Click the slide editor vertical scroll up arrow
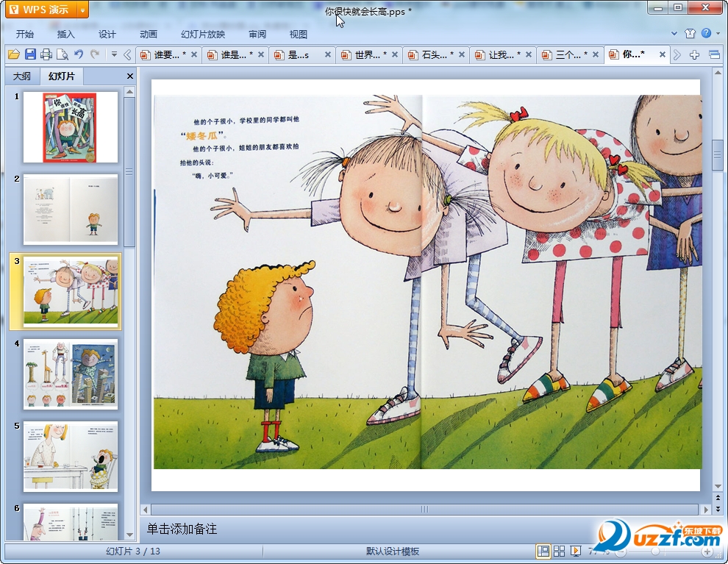Image resolution: width=728 pixels, height=564 pixels. 718,73
